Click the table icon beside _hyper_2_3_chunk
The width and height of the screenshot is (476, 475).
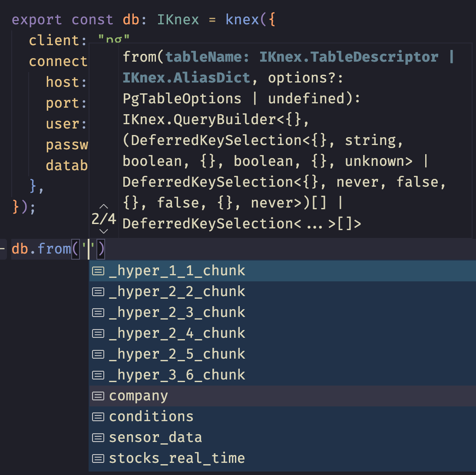click(x=98, y=312)
